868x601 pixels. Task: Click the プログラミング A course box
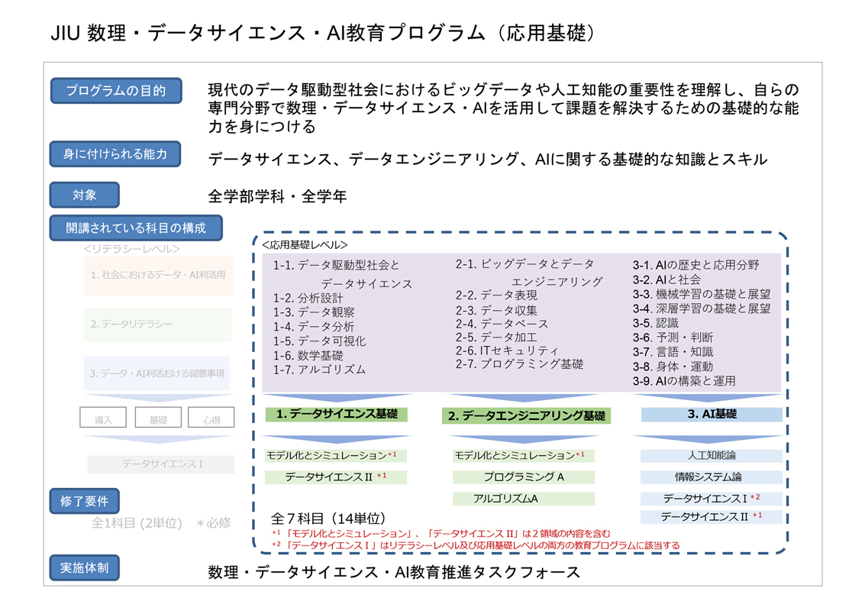pos(523,477)
